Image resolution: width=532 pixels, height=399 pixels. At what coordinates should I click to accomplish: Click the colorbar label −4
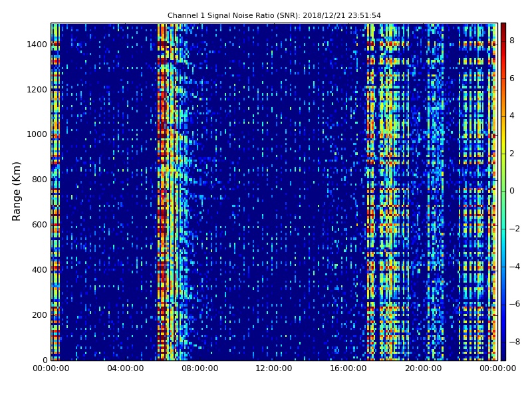coord(515,267)
